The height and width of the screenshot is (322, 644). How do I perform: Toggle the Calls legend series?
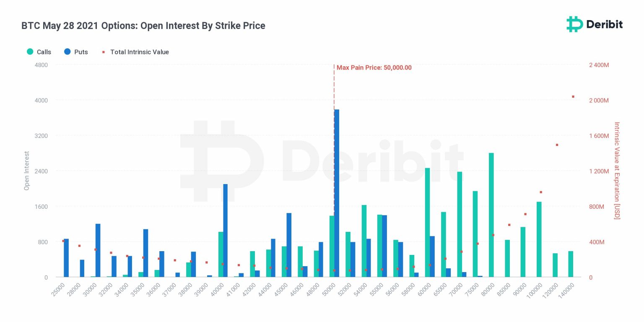click(x=39, y=52)
